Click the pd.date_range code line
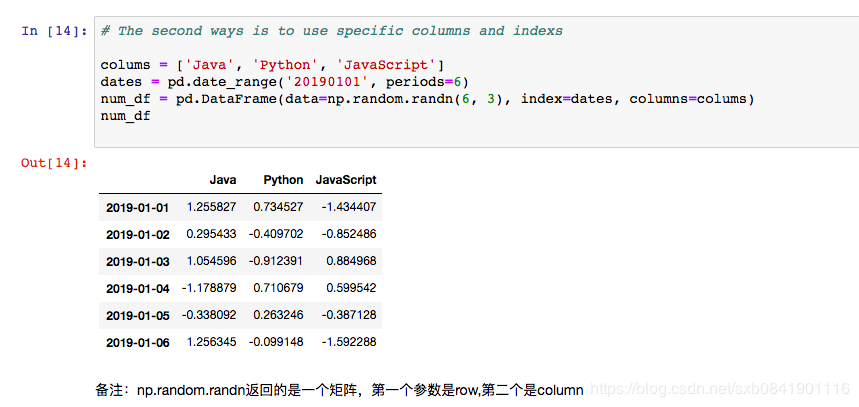 (x=284, y=82)
